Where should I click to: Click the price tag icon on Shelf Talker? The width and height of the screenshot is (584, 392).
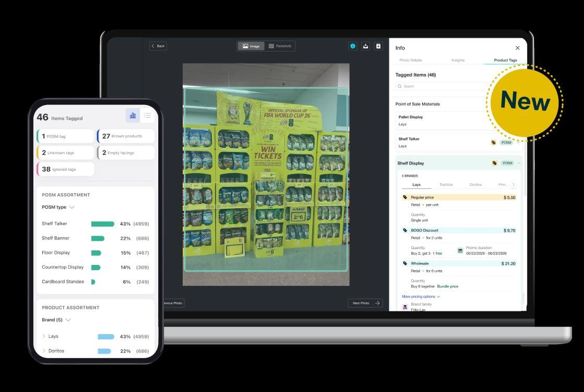click(x=493, y=142)
